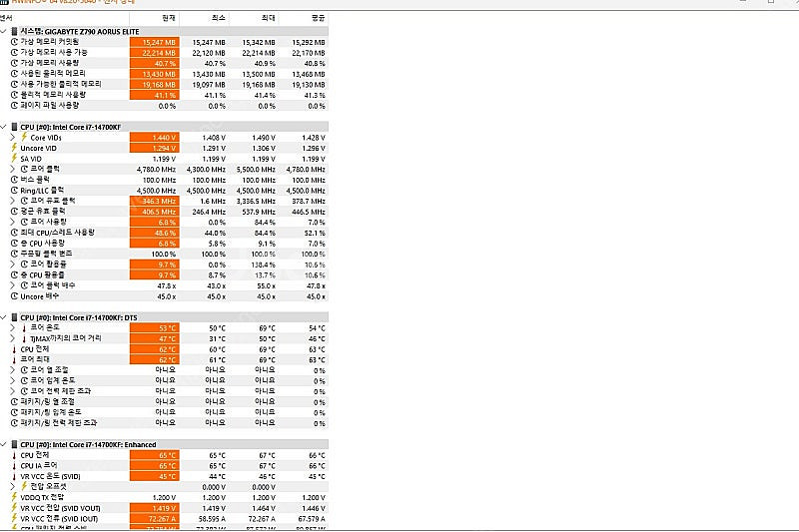The height and width of the screenshot is (532, 799).
Task: Click the clock icon next to 가상 메모리 커밋됨
Action: tap(14, 42)
